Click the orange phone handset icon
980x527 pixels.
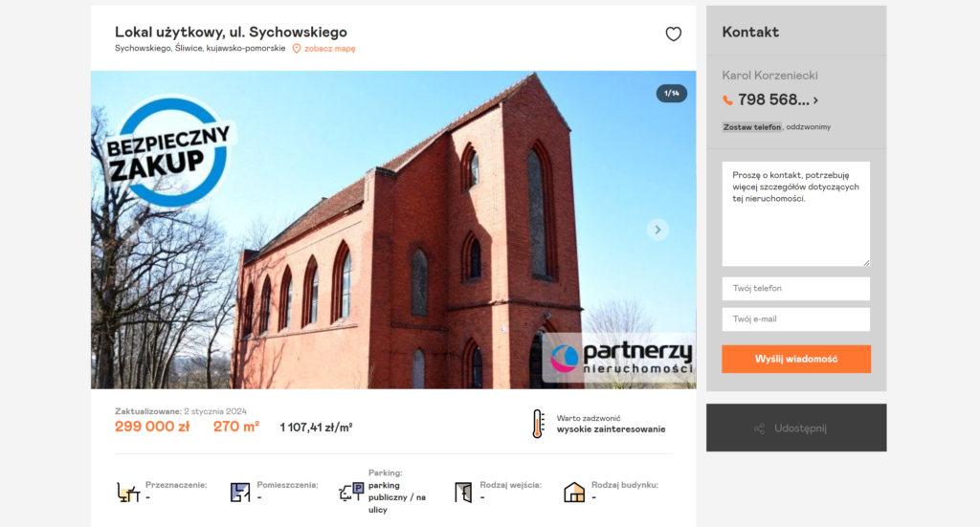(x=728, y=100)
